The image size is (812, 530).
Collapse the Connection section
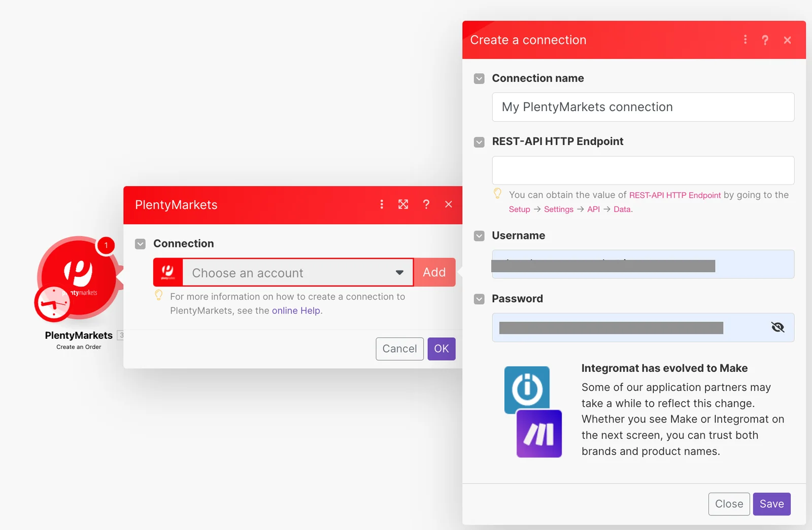pos(141,244)
